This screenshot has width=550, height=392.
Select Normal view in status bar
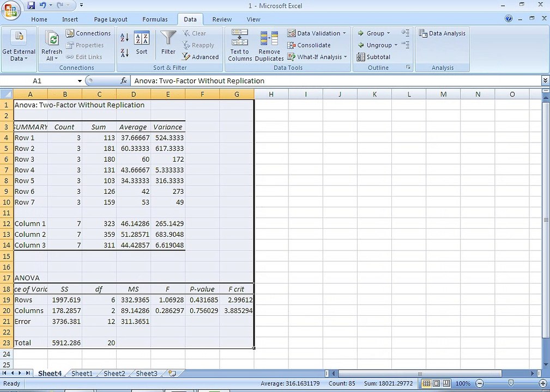coord(427,383)
